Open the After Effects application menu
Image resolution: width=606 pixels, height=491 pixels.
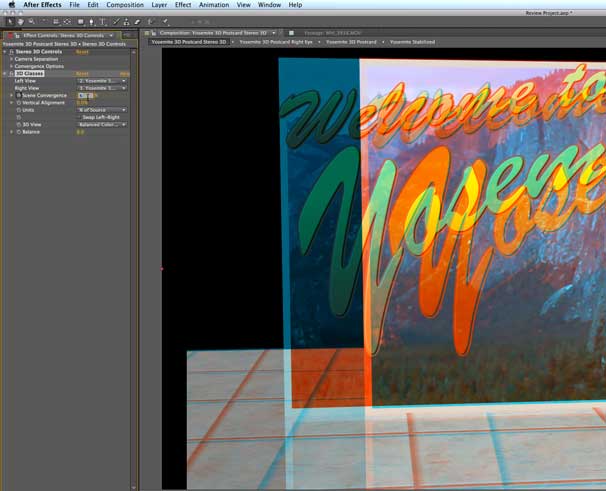(43, 5)
